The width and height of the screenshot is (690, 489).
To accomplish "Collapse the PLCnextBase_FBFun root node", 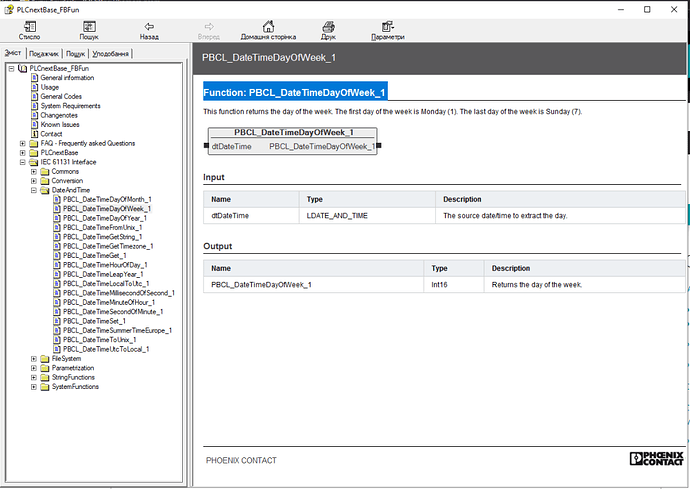I will [12, 68].
